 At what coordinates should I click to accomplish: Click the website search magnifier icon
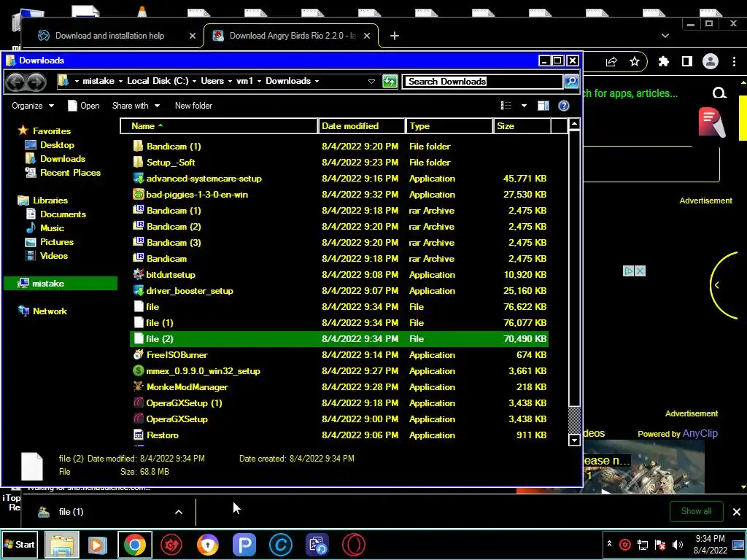coord(719,93)
